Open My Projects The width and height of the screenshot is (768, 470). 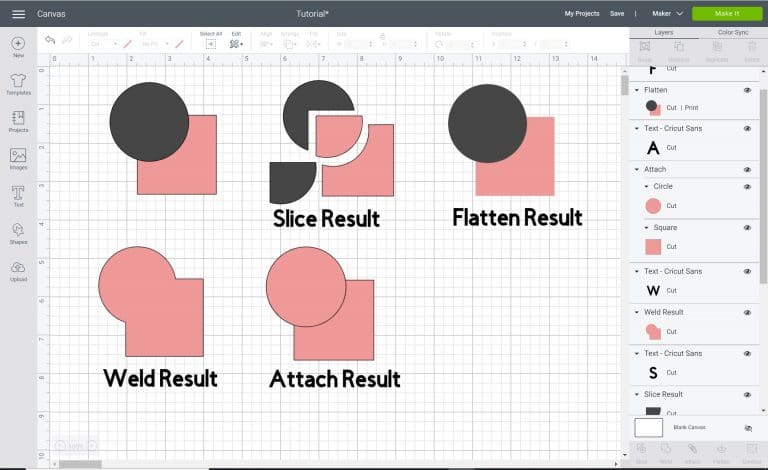[x=582, y=14]
